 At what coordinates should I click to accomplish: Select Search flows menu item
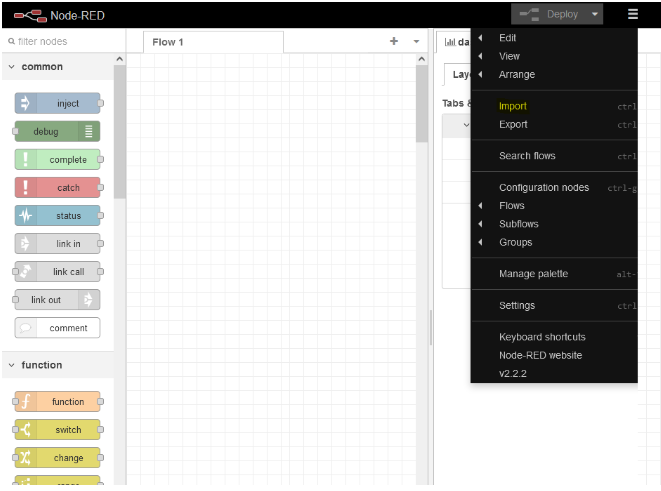tap(554, 156)
